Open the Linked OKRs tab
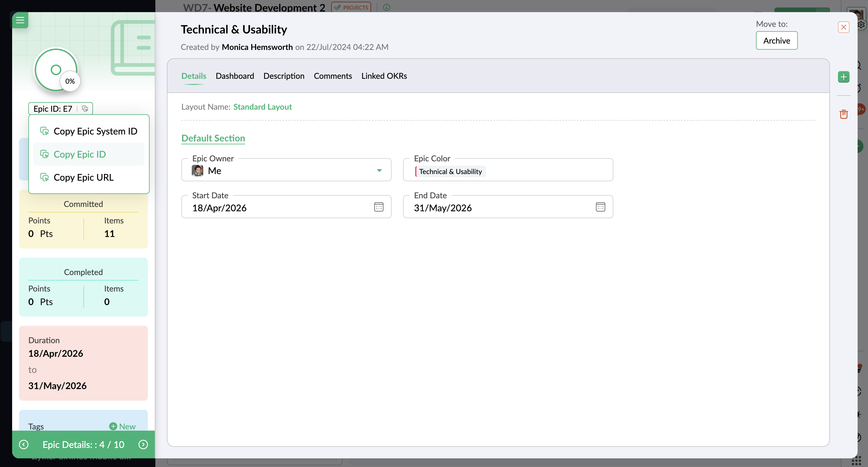The width and height of the screenshot is (868, 467). (384, 76)
